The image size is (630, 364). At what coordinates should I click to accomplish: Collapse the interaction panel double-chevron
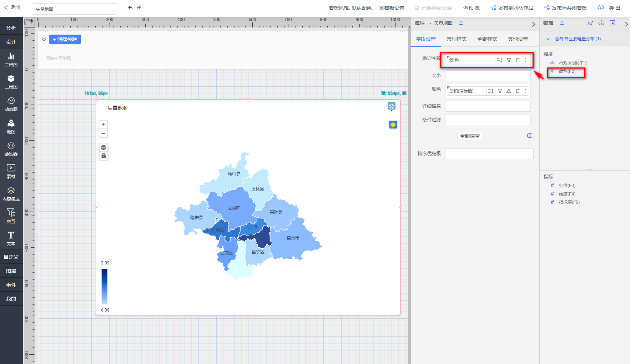[44, 39]
